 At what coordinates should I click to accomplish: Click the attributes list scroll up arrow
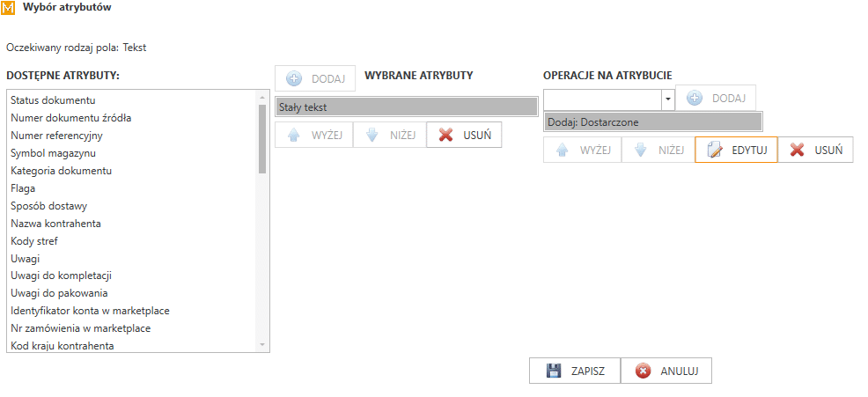[262, 97]
